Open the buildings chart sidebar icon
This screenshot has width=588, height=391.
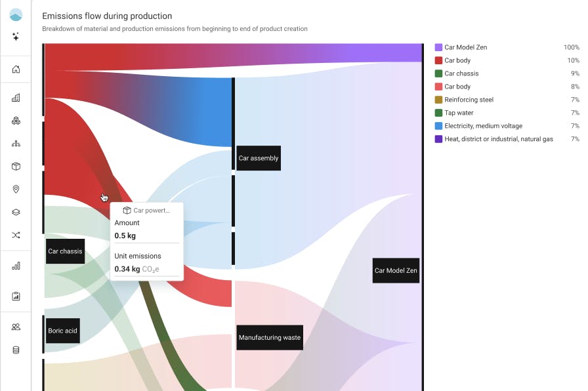[16, 98]
